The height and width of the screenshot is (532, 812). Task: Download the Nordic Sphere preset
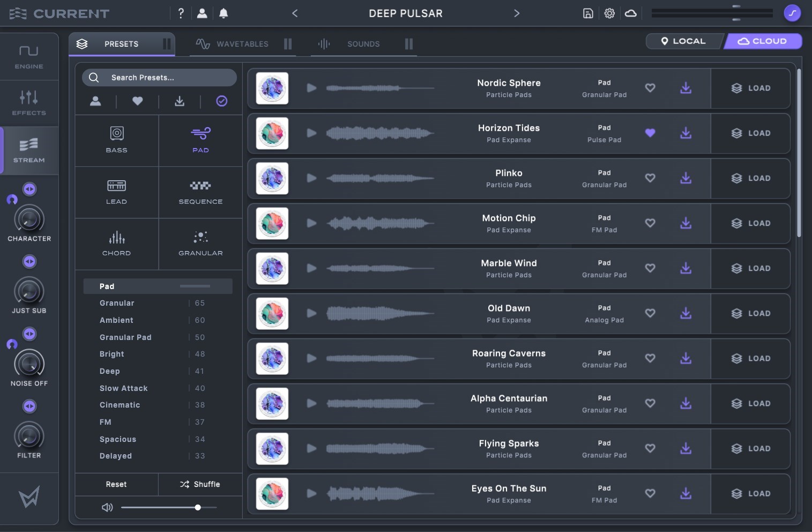pyautogui.click(x=686, y=88)
